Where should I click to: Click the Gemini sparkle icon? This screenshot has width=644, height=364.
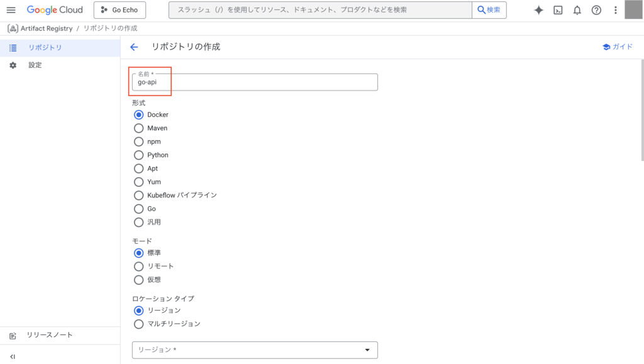(x=538, y=10)
